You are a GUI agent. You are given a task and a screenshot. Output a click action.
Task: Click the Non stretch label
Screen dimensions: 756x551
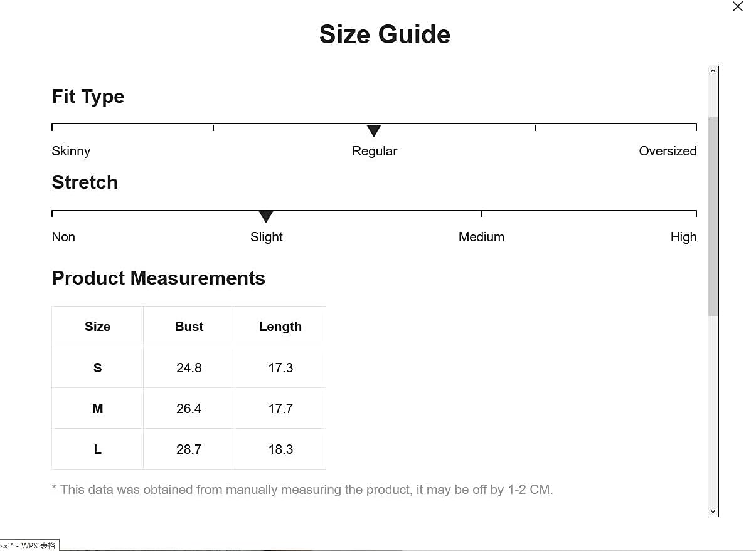click(x=63, y=237)
